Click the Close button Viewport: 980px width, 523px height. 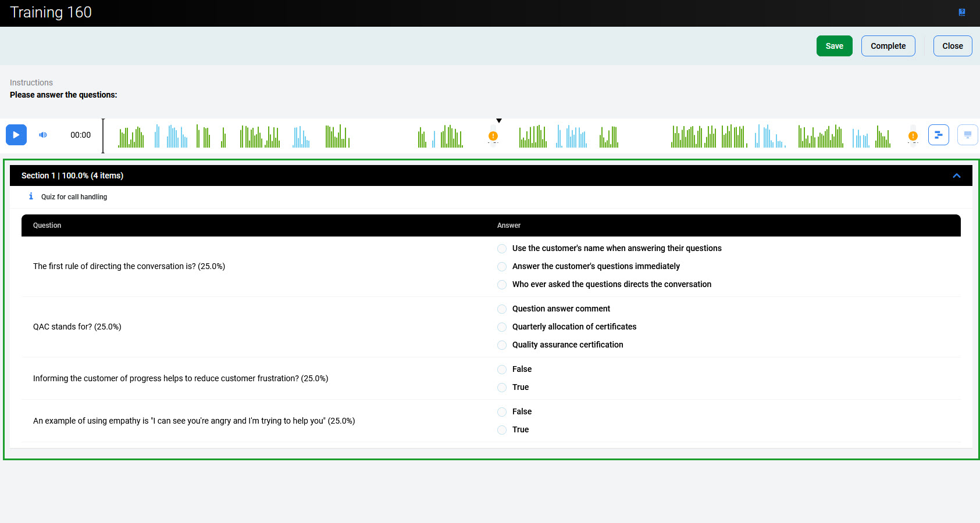952,46
